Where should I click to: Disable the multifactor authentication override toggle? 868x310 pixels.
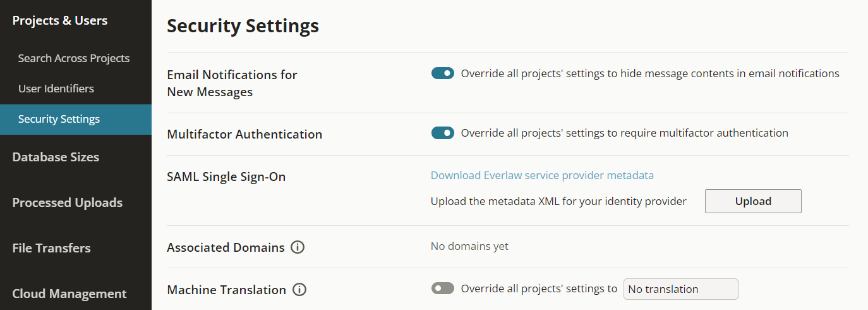[443, 133]
